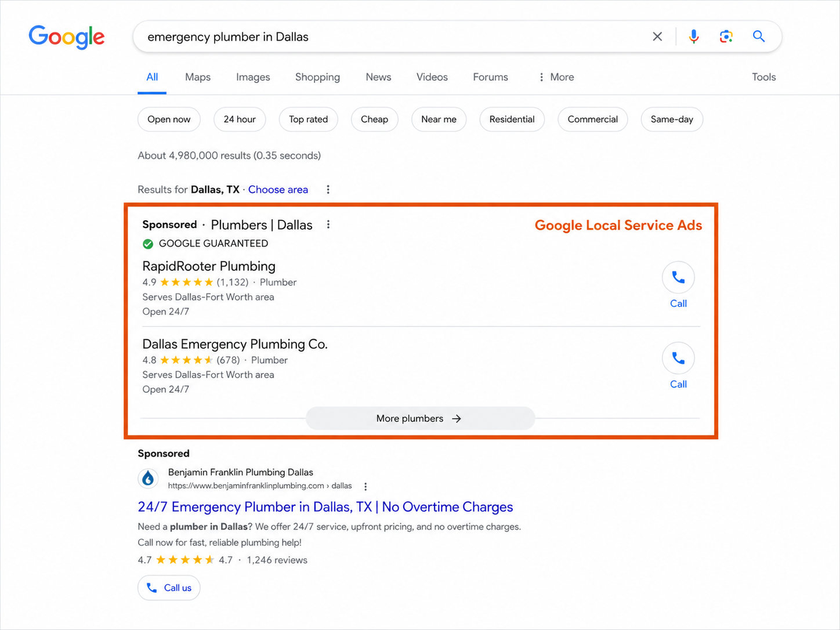Open Dallas Emergency Plumbing Co. listing
The height and width of the screenshot is (630, 840).
235,344
